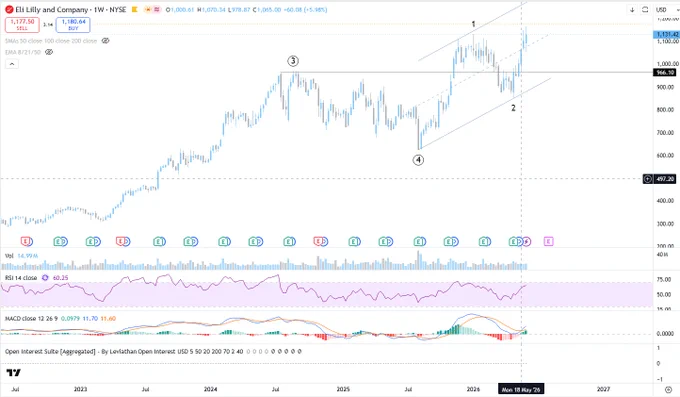Click the 3.14 spread value between Sell and Buy
Screen dimensions: 680x397
coord(48,25)
